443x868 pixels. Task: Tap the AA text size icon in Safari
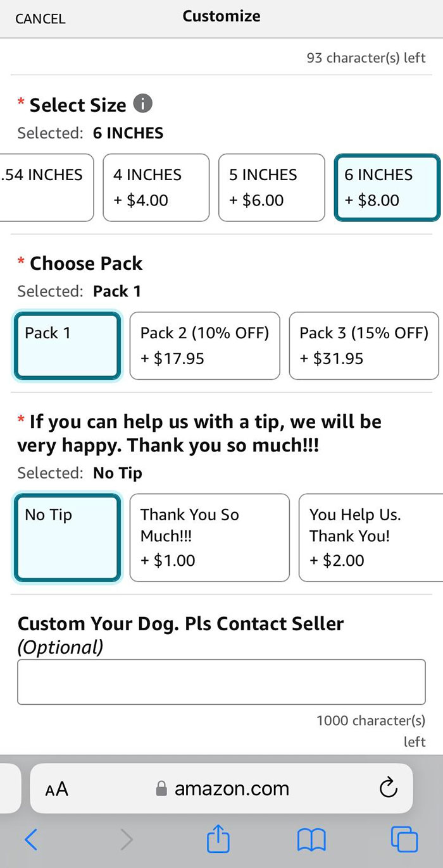tap(56, 788)
